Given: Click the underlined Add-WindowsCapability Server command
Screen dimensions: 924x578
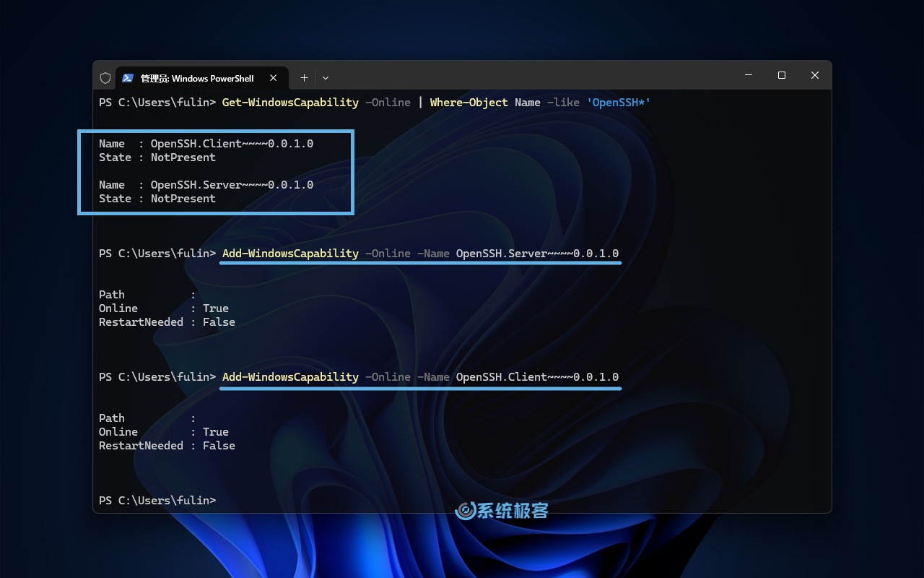Looking at the screenshot, I should click(x=420, y=254).
